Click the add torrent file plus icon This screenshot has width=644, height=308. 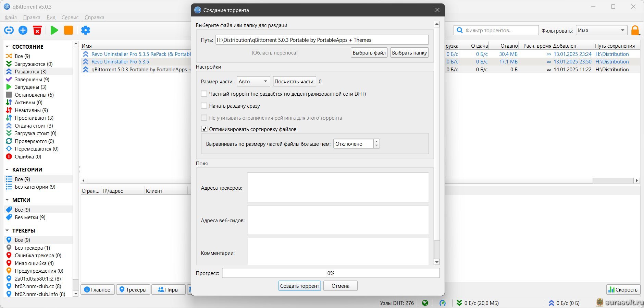click(x=23, y=30)
